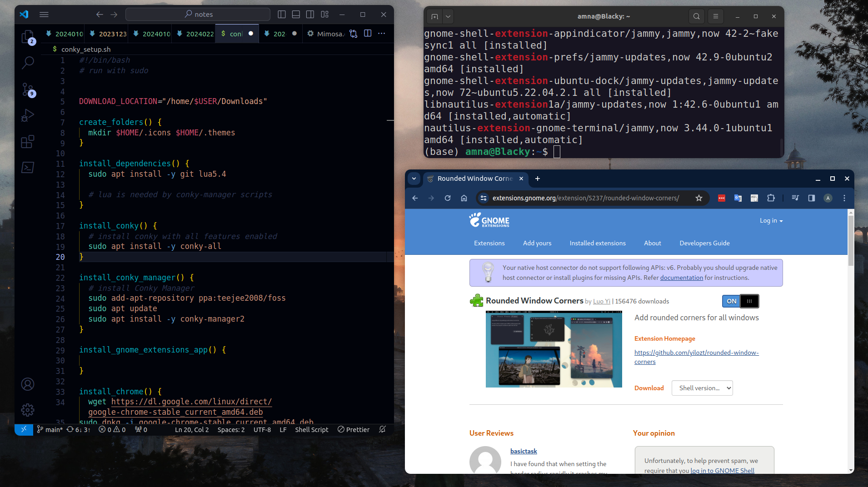Open the terminal hamburger menu
The width and height of the screenshot is (868, 487).
tap(716, 16)
